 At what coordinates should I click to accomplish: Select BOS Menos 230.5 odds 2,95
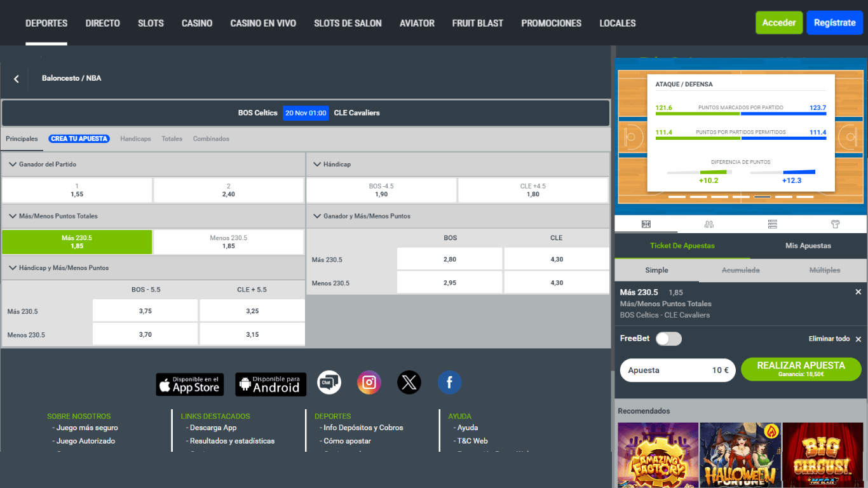click(x=450, y=283)
